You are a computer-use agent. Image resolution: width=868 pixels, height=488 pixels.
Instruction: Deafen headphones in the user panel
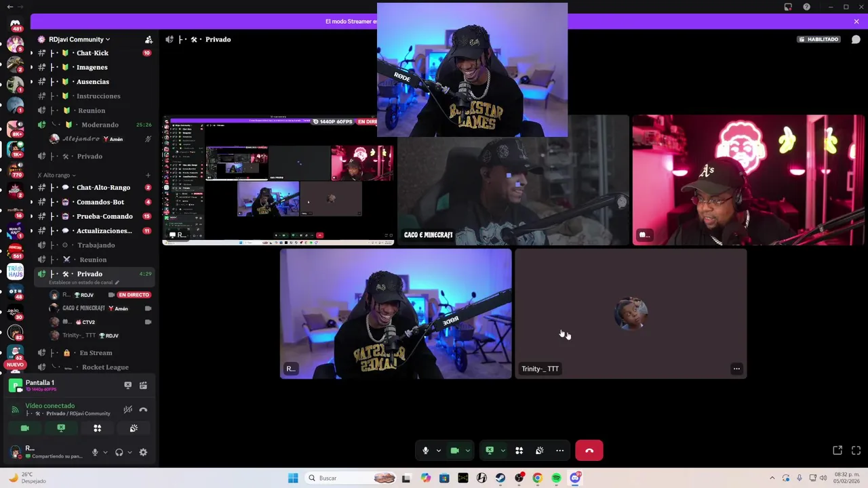click(119, 452)
